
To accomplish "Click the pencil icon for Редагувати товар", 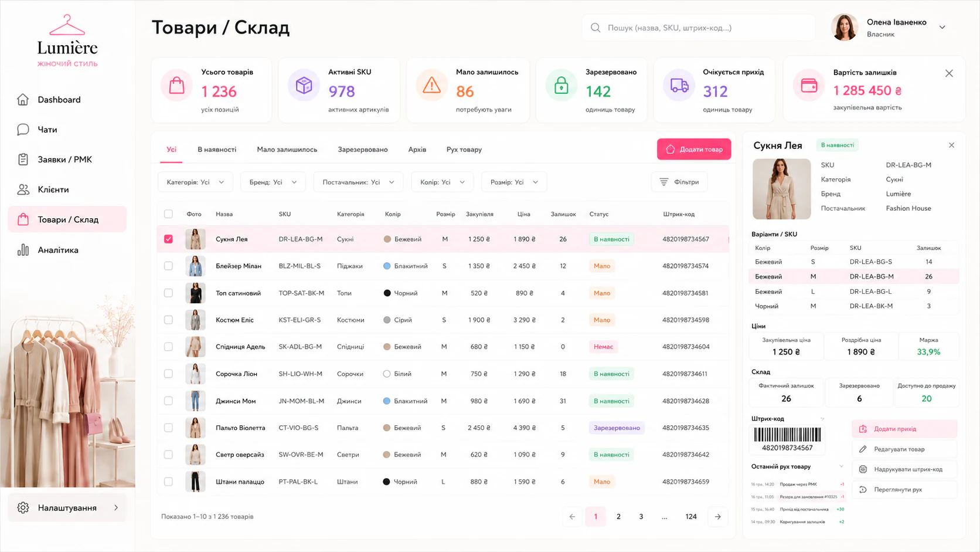I will point(863,449).
